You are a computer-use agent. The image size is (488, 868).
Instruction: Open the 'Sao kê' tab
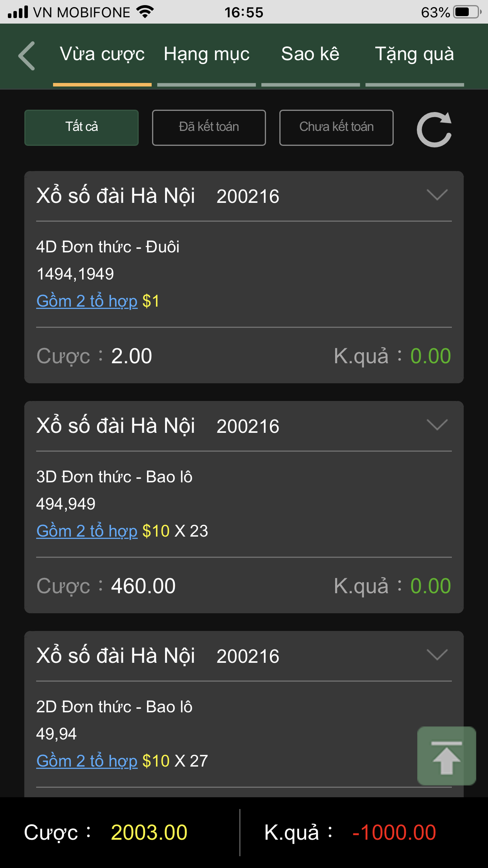tap(310, 54)
